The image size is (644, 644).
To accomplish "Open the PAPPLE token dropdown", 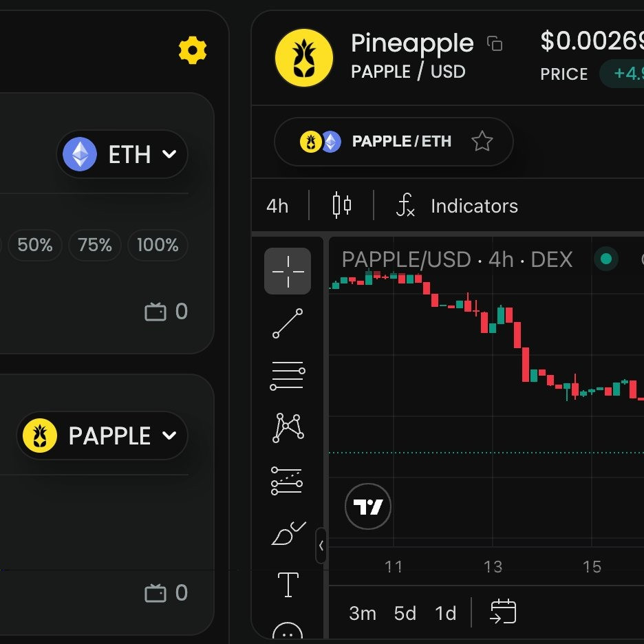I will 103,436.
